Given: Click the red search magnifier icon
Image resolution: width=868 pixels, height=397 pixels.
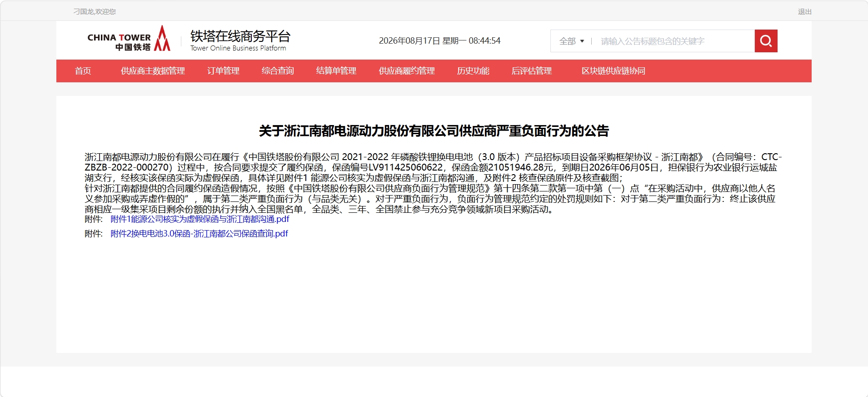Looking at the screenshot, I should click(766, 41).
